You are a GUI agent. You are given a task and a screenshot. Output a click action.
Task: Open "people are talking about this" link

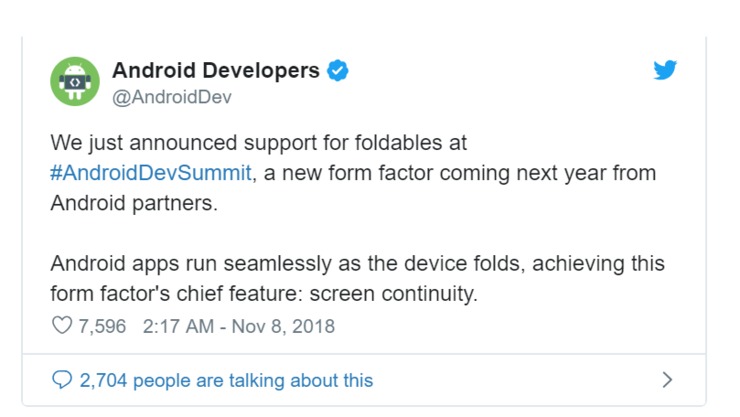tap(253, 381)
